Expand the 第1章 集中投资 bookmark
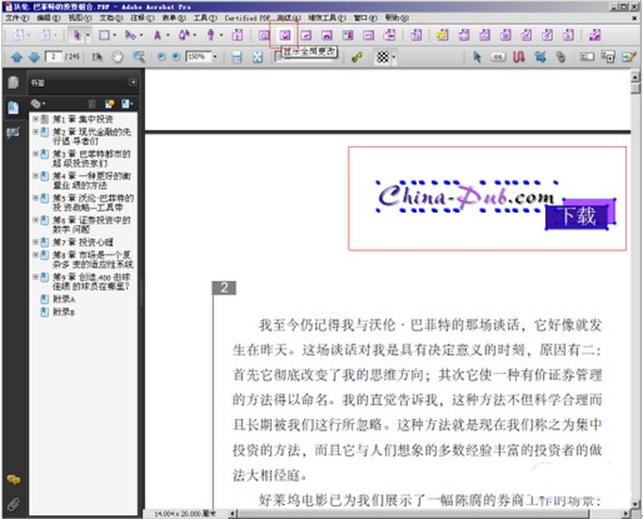 point(36,119)
